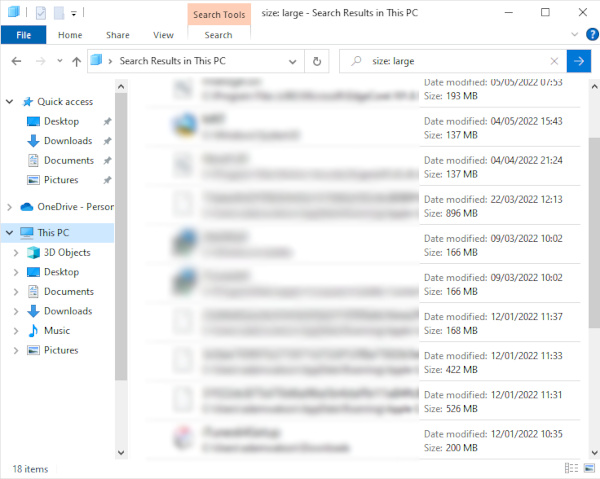This screenshot has width=600, height=479.
Task: Clear the search box text
Action: coord(554,61)
